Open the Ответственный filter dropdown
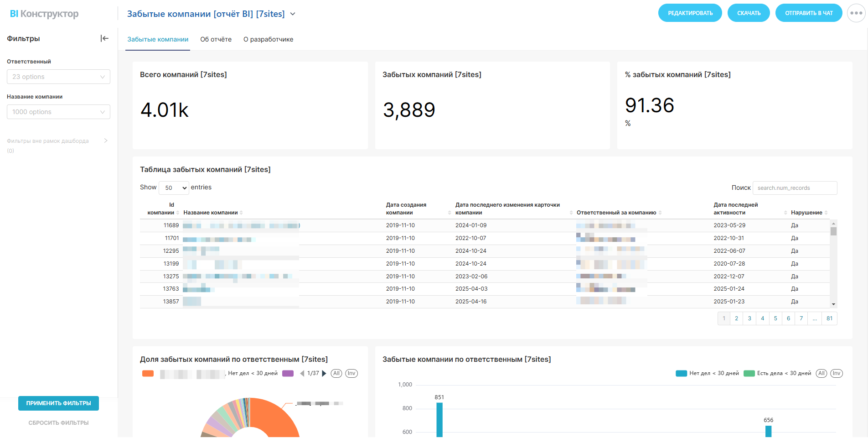Screen dimensions: 868x438 click(58, 77)
